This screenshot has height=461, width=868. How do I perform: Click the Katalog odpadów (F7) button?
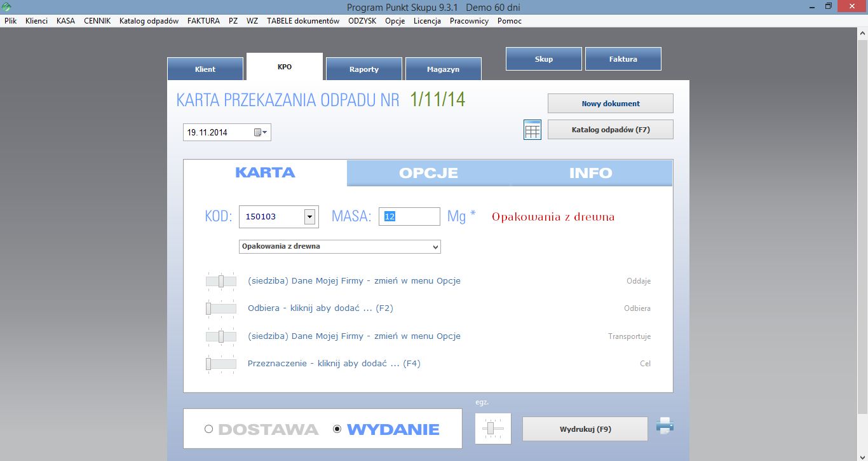point(611,130)
